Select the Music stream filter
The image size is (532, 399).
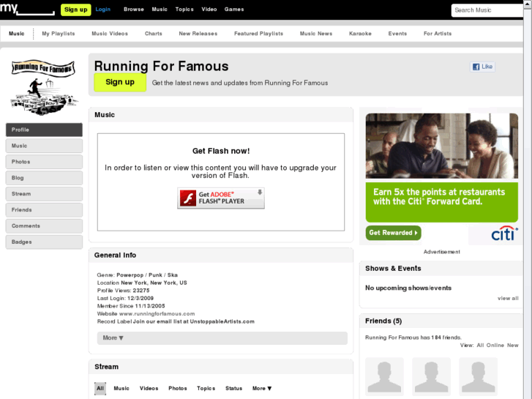(121, 388)
